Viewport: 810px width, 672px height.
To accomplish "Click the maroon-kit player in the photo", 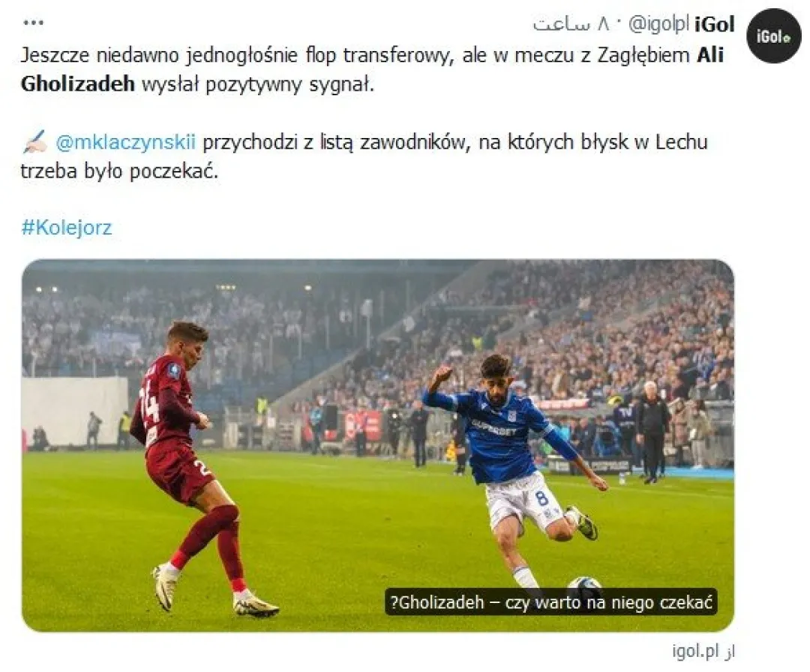I will (193, 467).
